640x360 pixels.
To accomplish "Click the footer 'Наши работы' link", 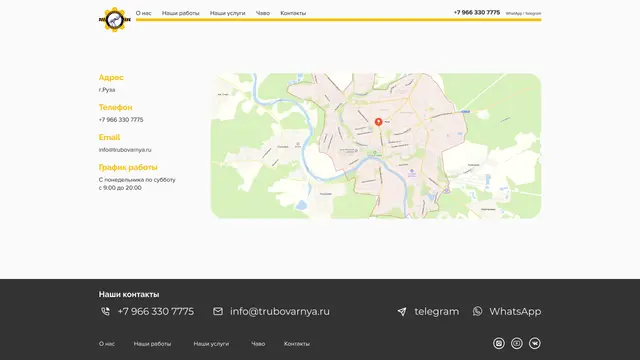I will [152, 344].
